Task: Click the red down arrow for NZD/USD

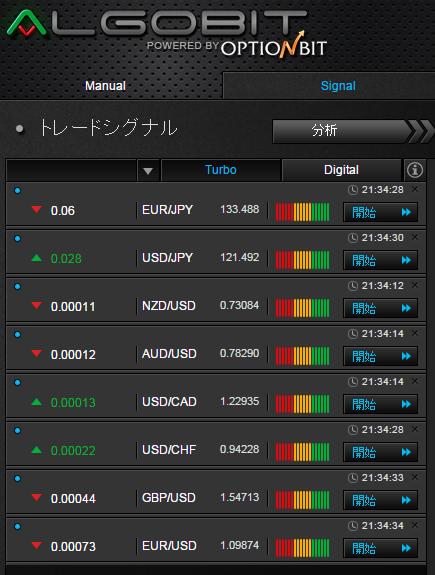Action: coord(36,305)
